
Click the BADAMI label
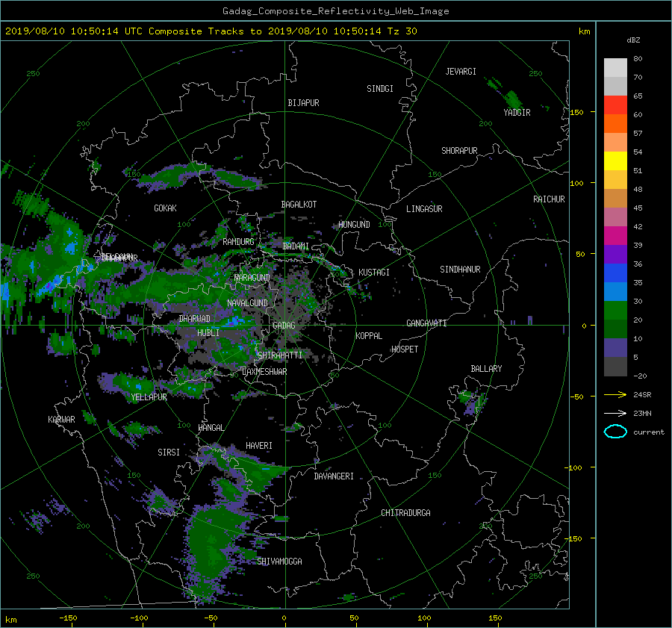pos(296,246)
